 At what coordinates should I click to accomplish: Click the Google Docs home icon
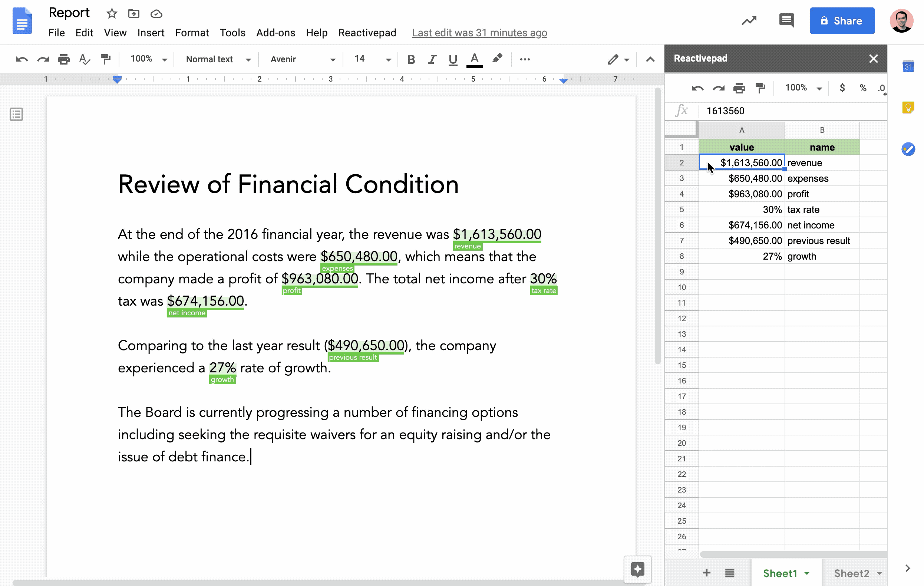click(x=22, y=21)
